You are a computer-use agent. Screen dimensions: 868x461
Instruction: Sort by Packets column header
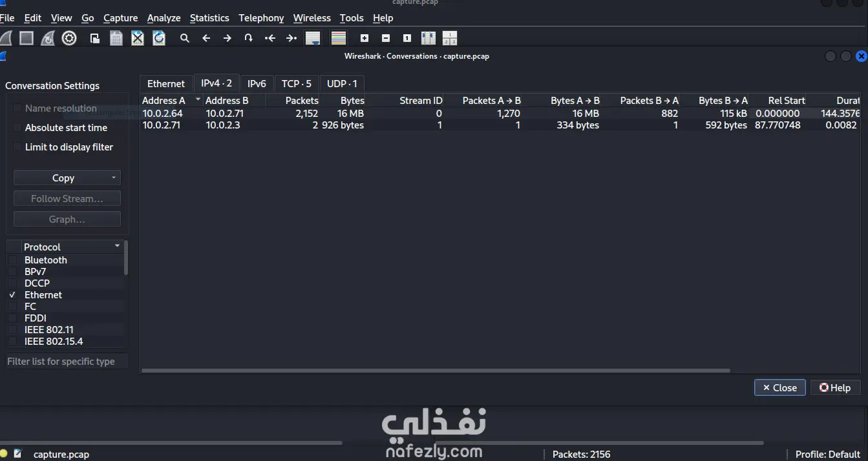(293, 100)
